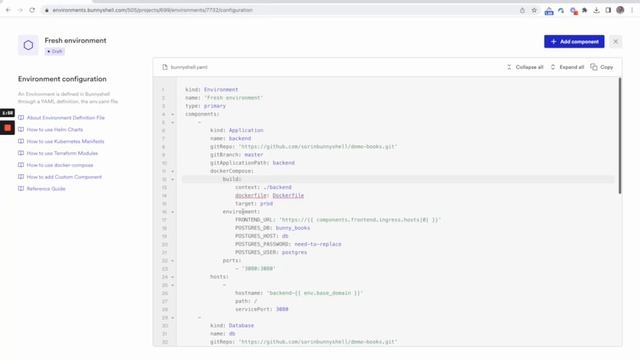The width and height of the screenshot is (640, 360).
Task: Click the 'type: primary' line
Action: pos(205,106)
